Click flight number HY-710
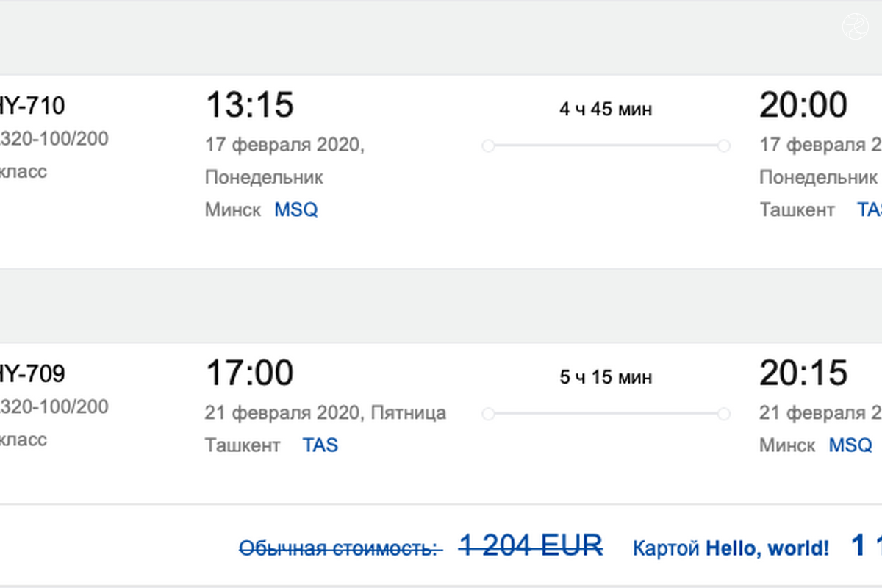This screenshot has height=588, width=882. 31,107
